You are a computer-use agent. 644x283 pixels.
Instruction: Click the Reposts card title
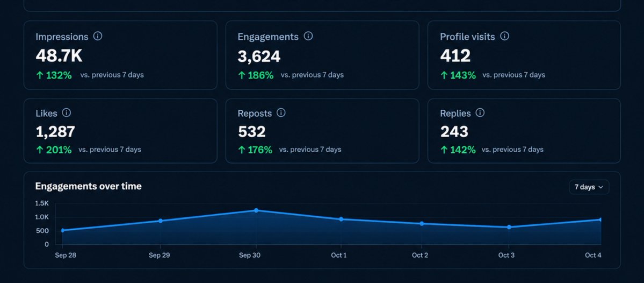pyautogui.click(x=255, y=113)
